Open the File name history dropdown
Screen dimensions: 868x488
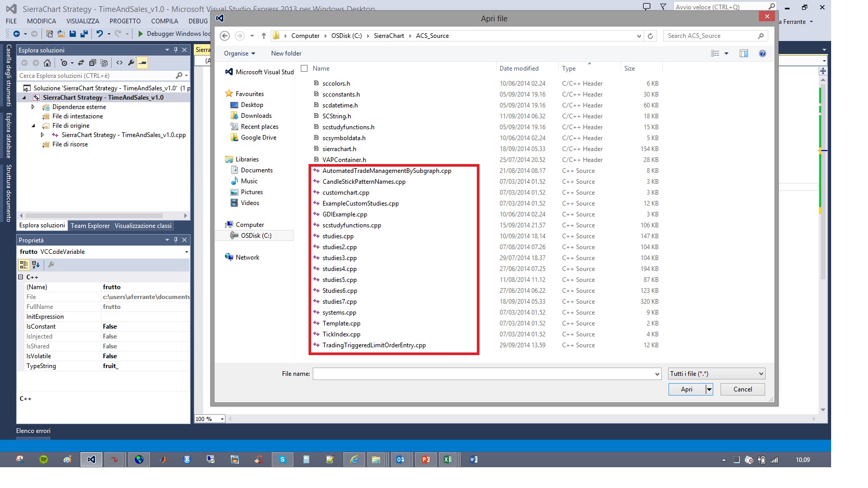657,374
